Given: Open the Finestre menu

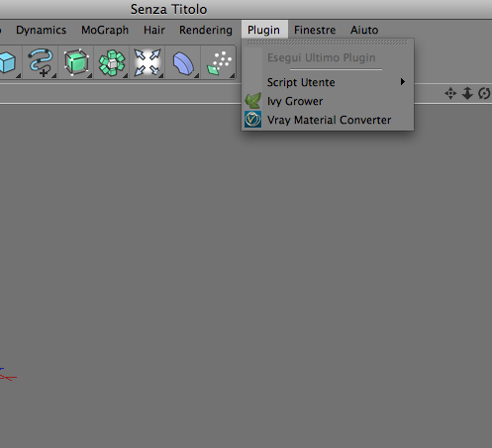Looking at the screenshot, I should coord(315,30).
